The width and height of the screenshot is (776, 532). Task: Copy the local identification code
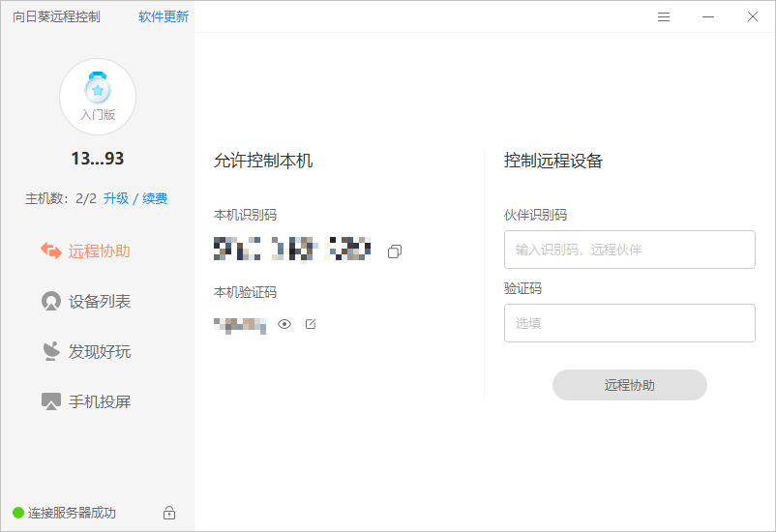395,251
